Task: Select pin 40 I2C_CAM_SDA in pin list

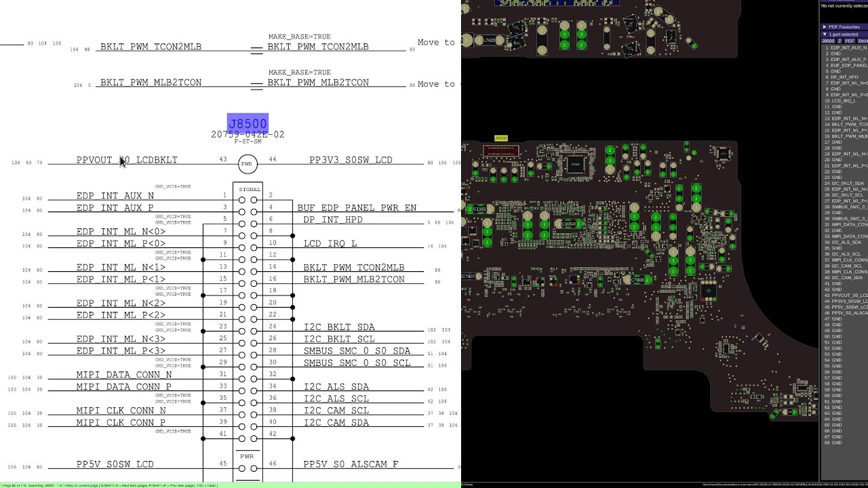Action: [x=845, y=277]
